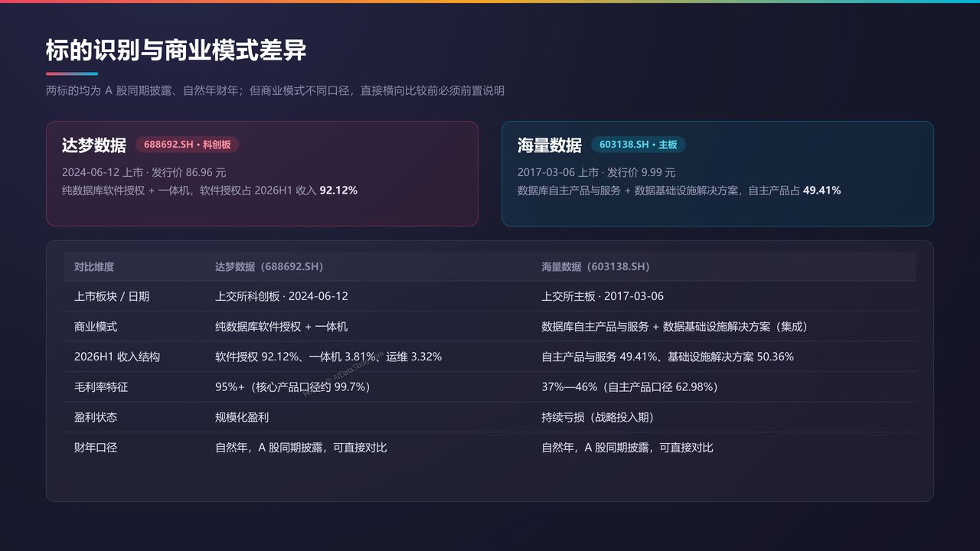Screen dimensions: 980x551
Task: Click cell 数据库自主产品与服务 + 数据基础设施解决方案（集成）
Action: 677,326
